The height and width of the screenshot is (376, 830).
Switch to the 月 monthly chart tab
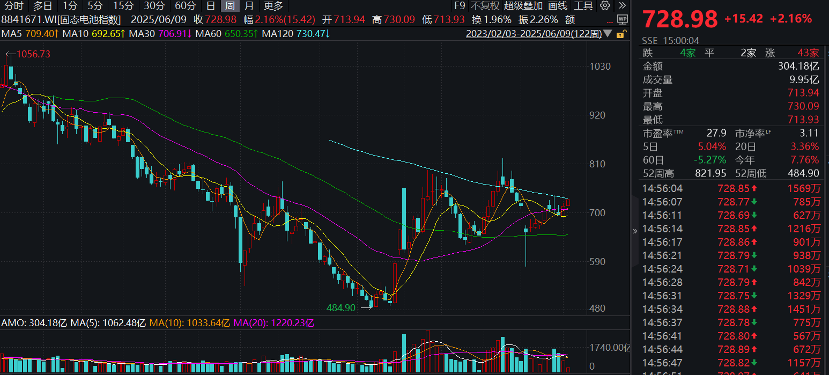(x=249, y=6)
